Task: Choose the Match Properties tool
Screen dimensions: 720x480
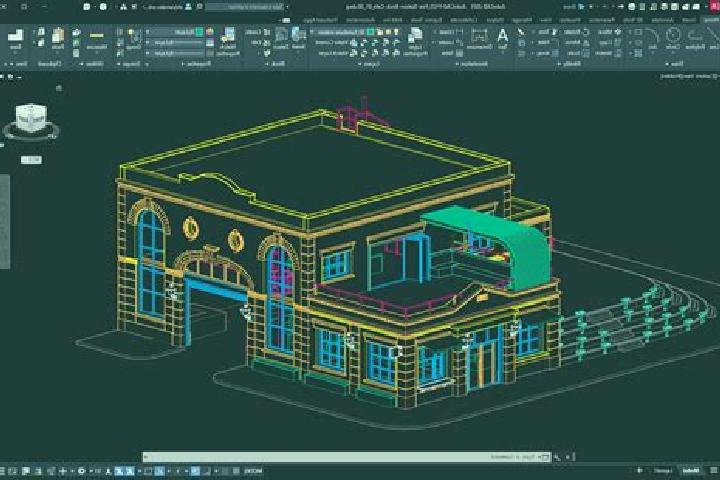Action: pos(228,41)
